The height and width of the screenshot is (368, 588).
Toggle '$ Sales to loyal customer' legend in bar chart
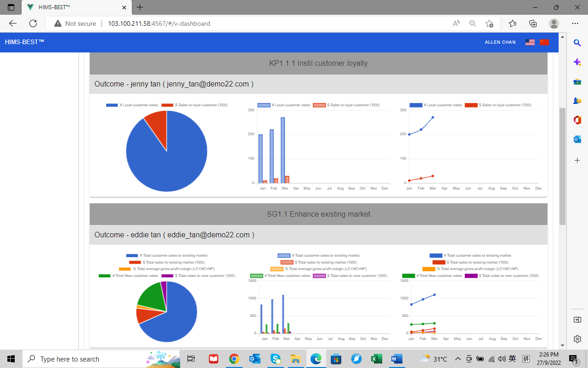tap(346, 105)
